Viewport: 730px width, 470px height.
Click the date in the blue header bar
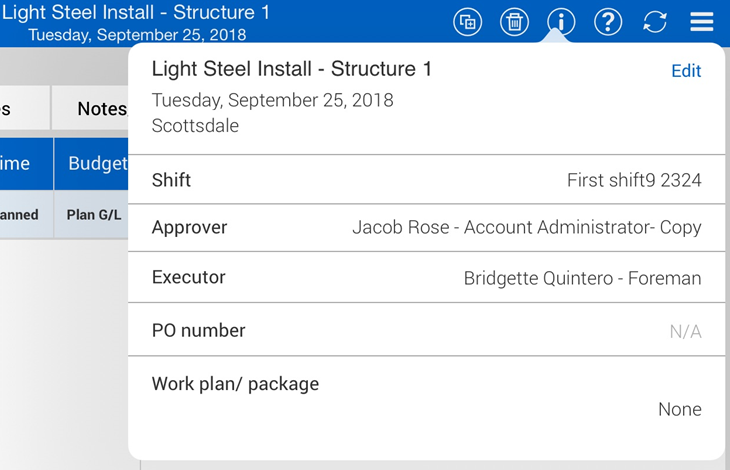(x=136, y=35)
